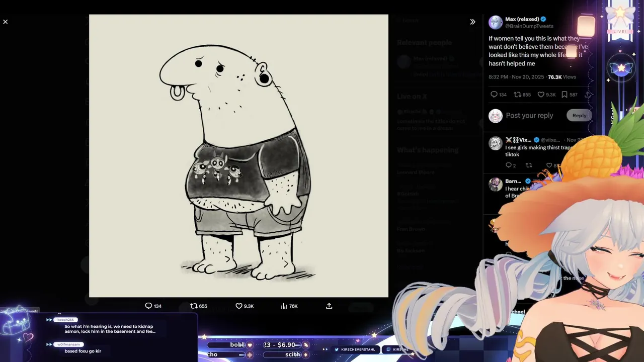The width and height of the screenshot is (644, 362).
Task: Visit the @BrainDumpTweets handle link
Action: click(529, 26)
